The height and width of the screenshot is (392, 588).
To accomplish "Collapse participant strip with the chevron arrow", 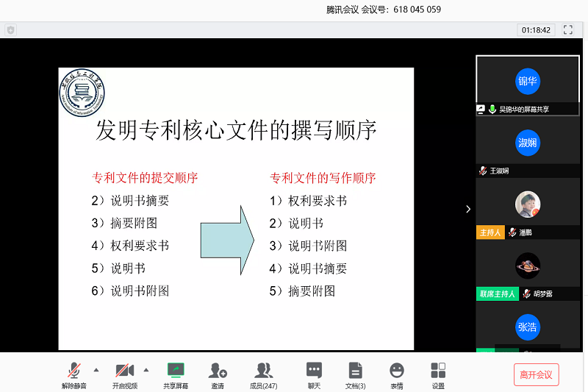I will click(468, 209).
